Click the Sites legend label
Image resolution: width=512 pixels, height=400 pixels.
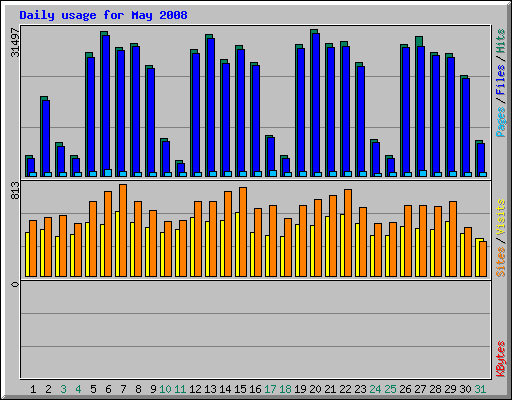tap(500, 262)
